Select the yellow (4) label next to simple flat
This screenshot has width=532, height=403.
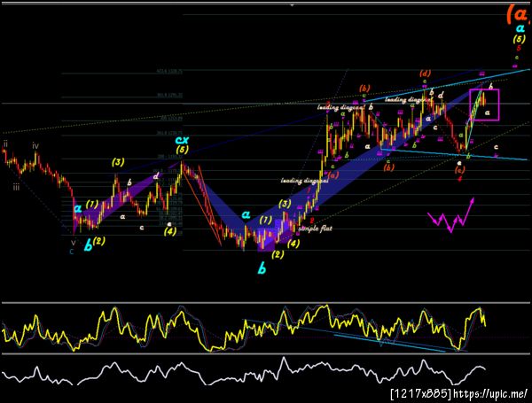[293, 244]
